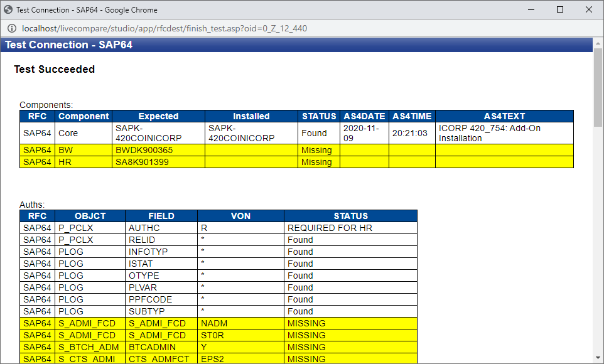Click the 'Expected' column header
This screenshot has height=364, width=604.
pyautogui.click(x=158, y=116)
